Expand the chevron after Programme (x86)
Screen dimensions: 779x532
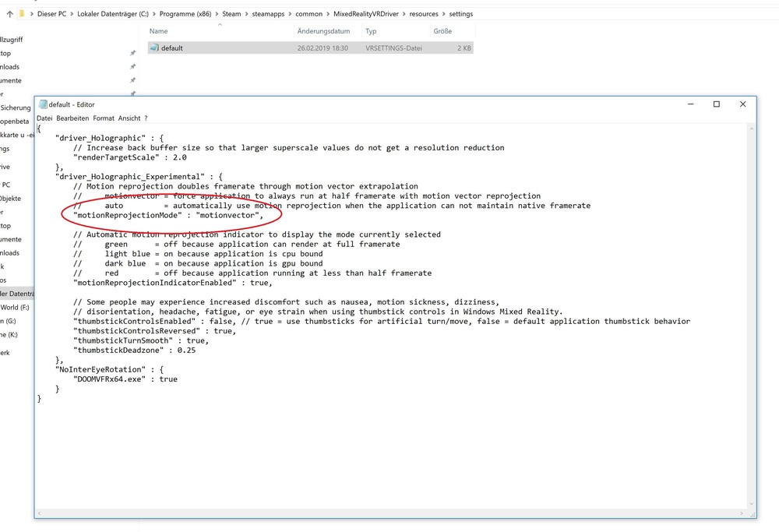point(217,14)
